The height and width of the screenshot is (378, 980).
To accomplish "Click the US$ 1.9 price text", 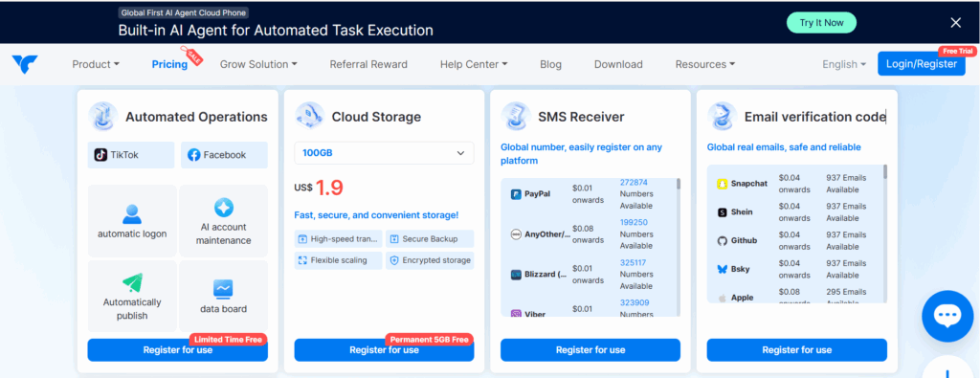I will [x=319, y=188].
